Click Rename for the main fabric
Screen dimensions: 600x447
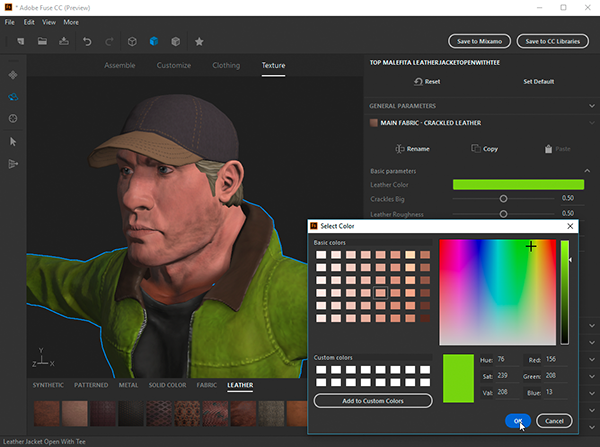412,149
